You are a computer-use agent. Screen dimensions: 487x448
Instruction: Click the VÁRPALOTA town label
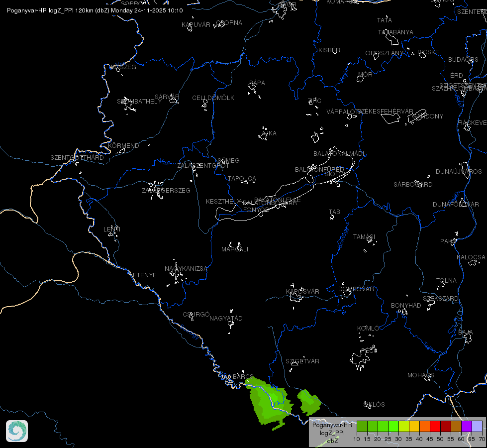pyautogui.click(x=344, y=112)
